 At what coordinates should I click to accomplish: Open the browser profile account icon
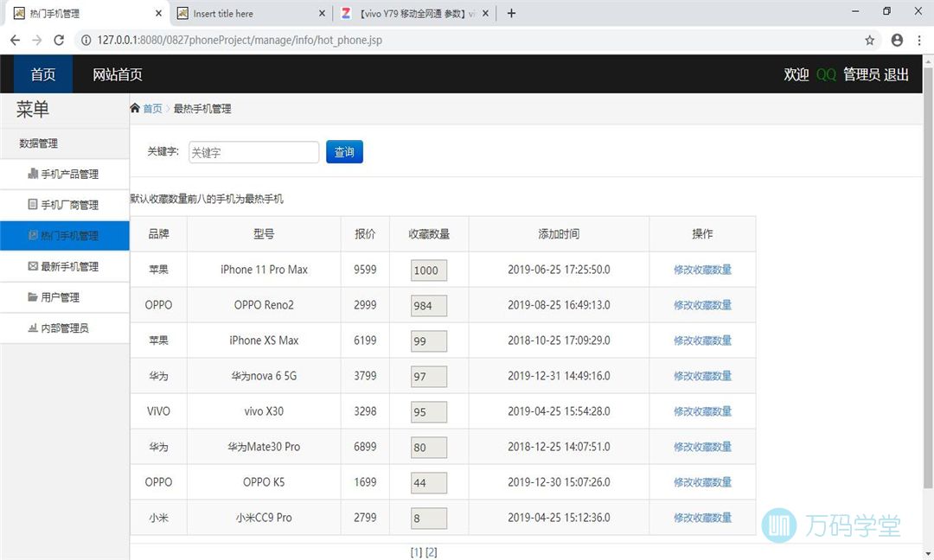[897, 40]
